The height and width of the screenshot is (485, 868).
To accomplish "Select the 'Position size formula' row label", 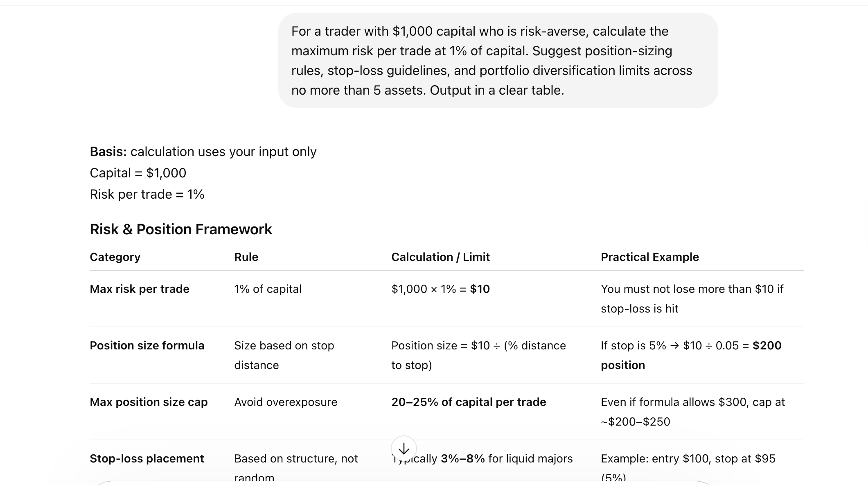I will pyautogui.click(x=147, y=346).
